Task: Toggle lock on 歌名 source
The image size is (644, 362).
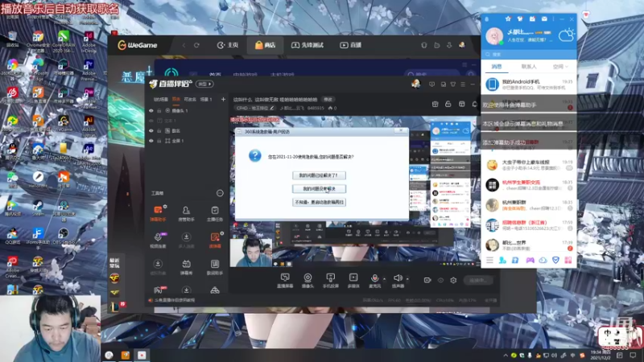Action: point(159,130)
